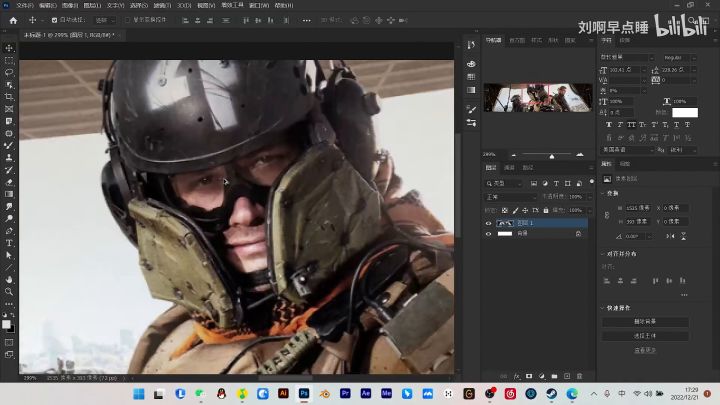The image size is (720, 405).
Task: Click the View More link in Quick Actions
Action: pyautogui.click(x=645, y=350)
